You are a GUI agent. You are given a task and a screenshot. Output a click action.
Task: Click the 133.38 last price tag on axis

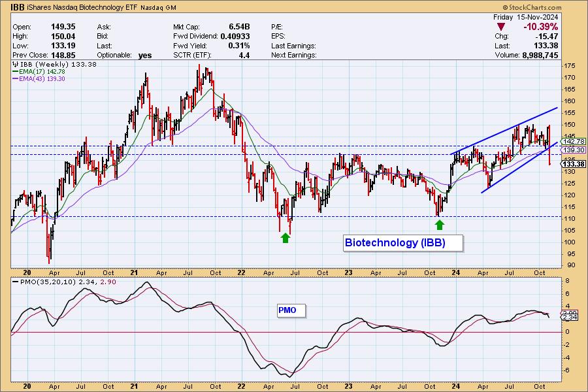574,164
